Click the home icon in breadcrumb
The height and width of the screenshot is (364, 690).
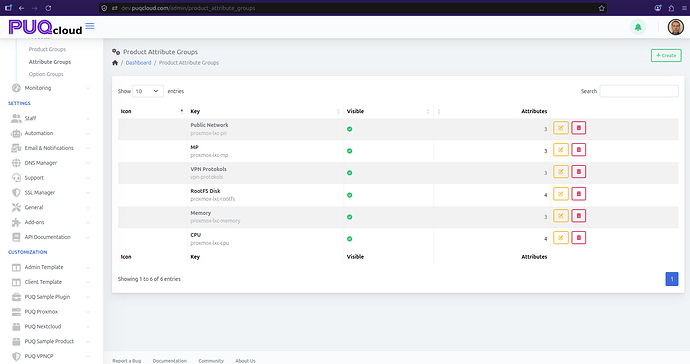tap(115, 63)
